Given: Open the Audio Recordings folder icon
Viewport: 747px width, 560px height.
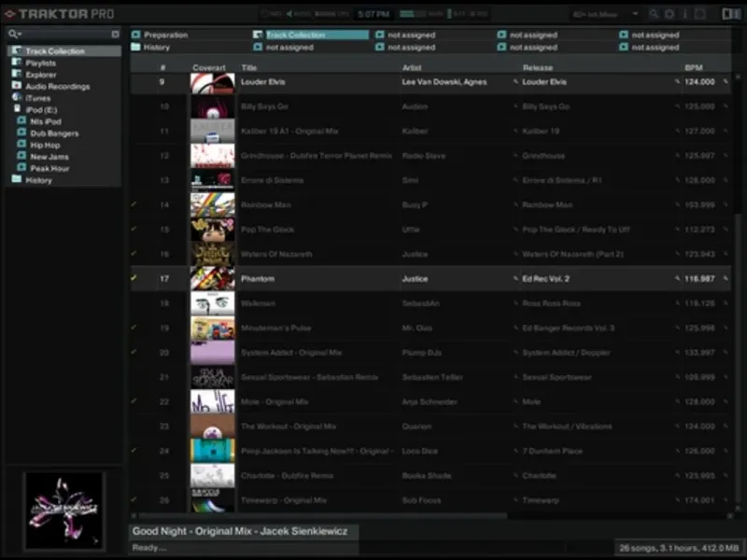Looking at the screenshot, I should 17,86.
